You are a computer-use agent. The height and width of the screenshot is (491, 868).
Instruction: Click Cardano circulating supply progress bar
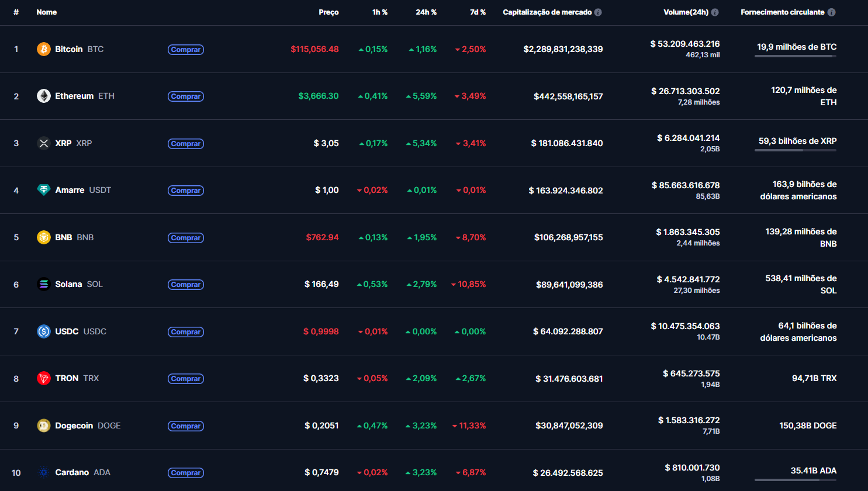(796, 480)
